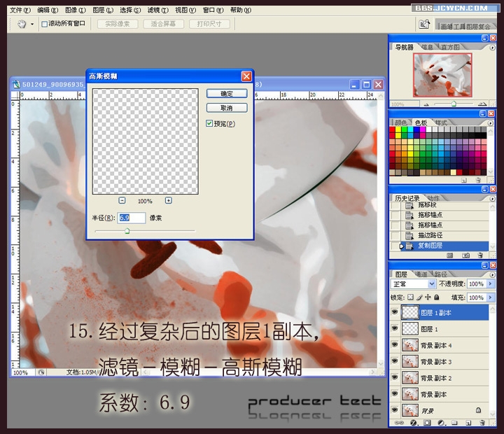504x434 pixels.
Task: Click delete swatch trash icon
Action: 478,181
